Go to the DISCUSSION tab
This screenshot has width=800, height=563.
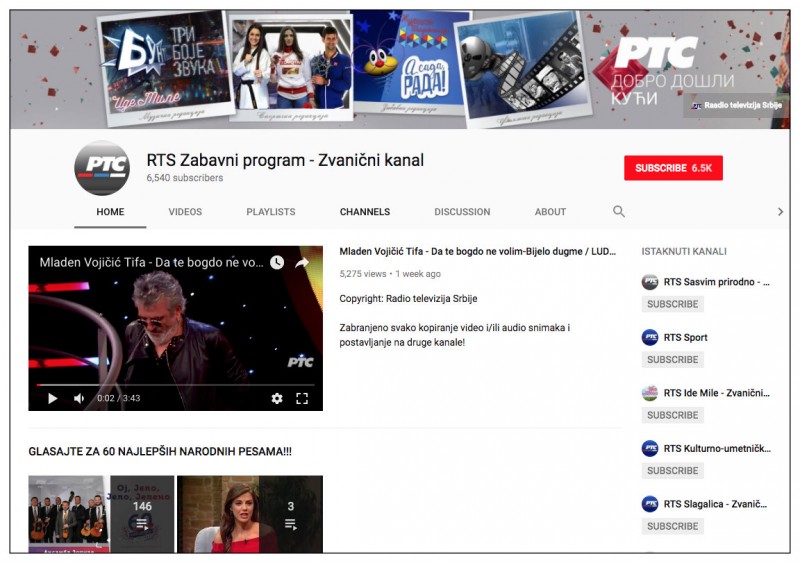tap(462, 212)
